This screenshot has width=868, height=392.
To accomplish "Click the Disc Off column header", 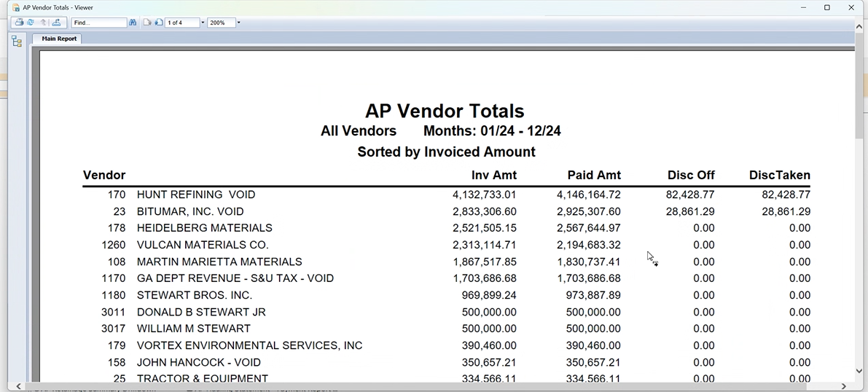I will [691, 176].
